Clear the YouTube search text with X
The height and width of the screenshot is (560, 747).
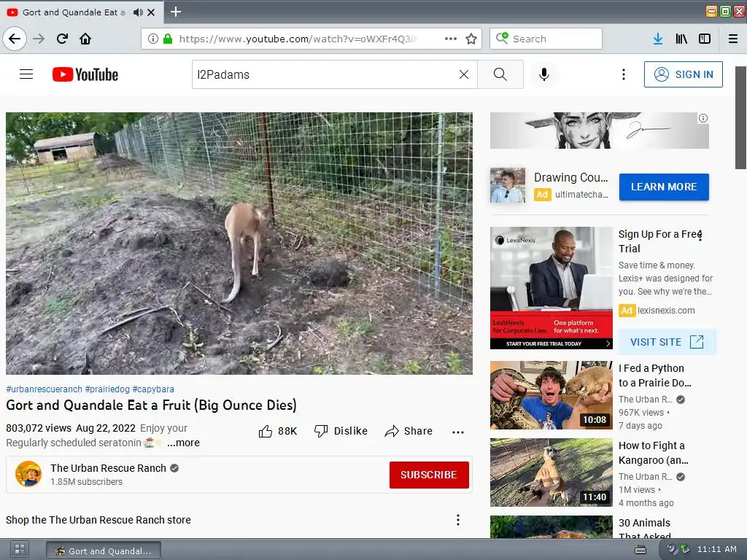[x=463, y=74]
